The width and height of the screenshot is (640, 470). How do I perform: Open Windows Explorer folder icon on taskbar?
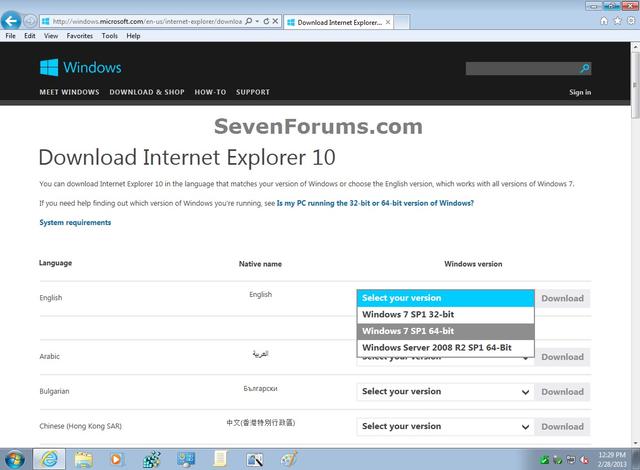pos(83,459)
